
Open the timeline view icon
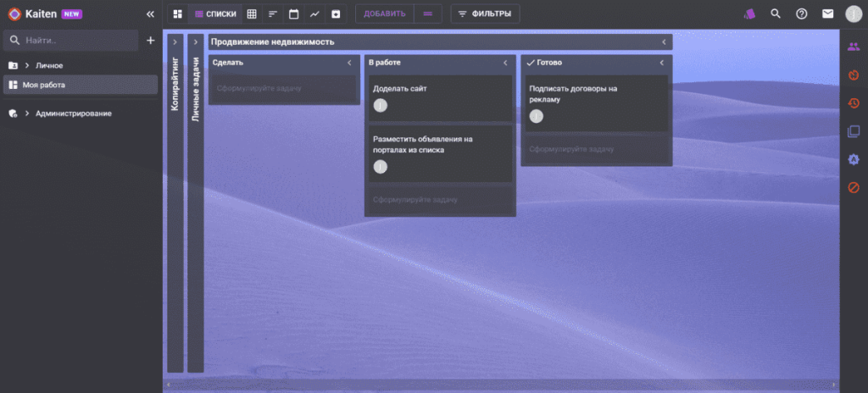(x=273, y=14)
